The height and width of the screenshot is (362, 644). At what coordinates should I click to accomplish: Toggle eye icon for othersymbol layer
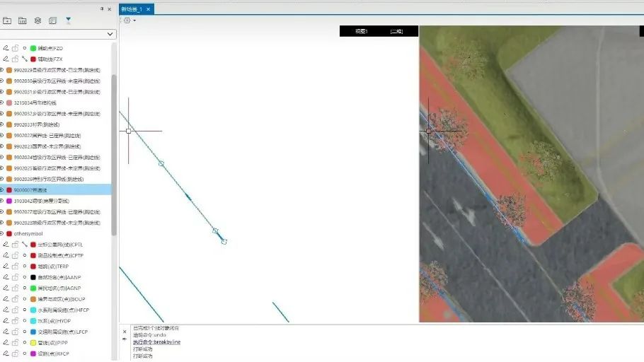pyautogui.click(x=1, y=234)
